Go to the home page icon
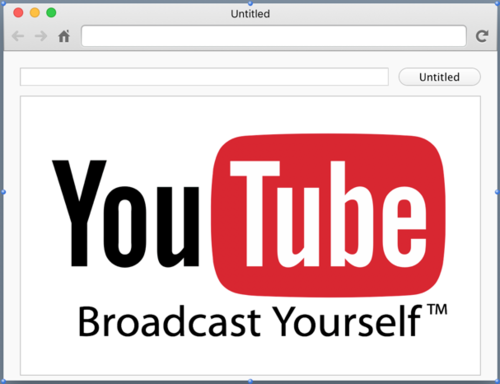Screen dimensions: 500x384 tap(64, 36)
